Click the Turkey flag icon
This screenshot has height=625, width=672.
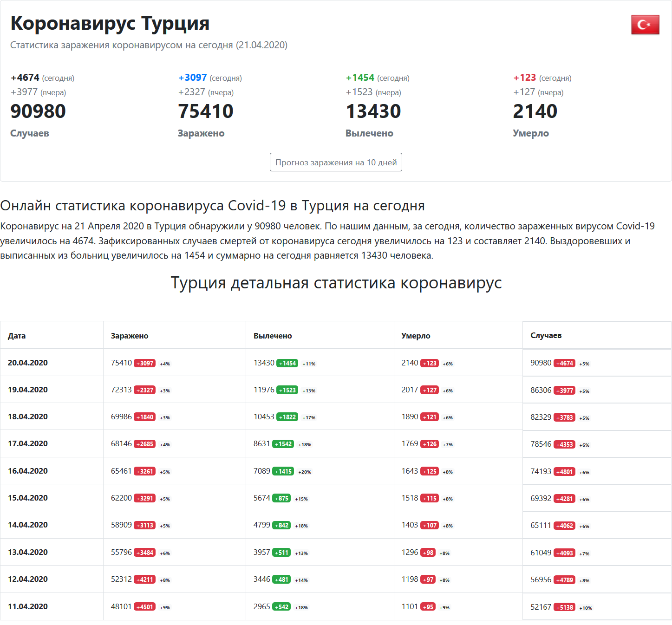[x=645, y=25]
